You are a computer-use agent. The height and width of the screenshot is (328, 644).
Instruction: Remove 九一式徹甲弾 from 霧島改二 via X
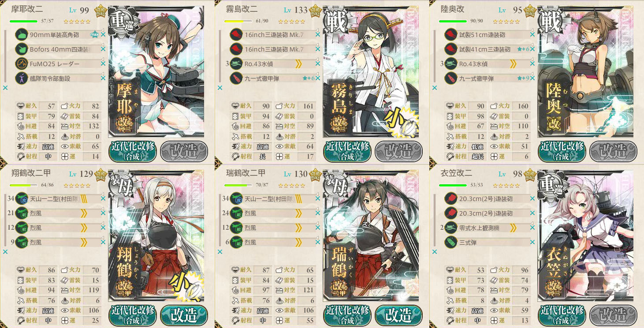(x=318, y=78)
